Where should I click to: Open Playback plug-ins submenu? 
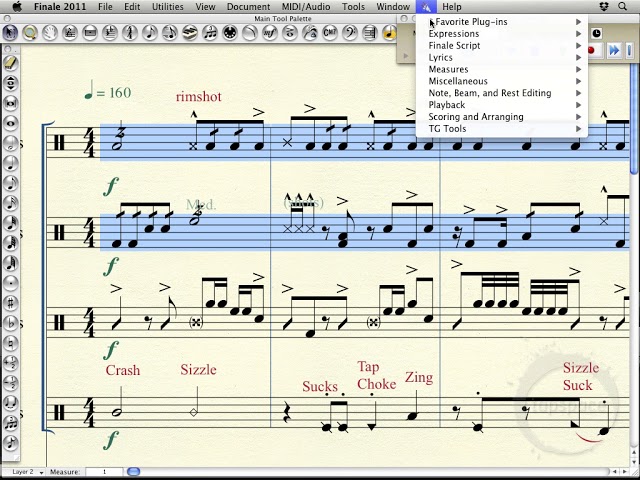pyautogui.click(x=502, y=105)
